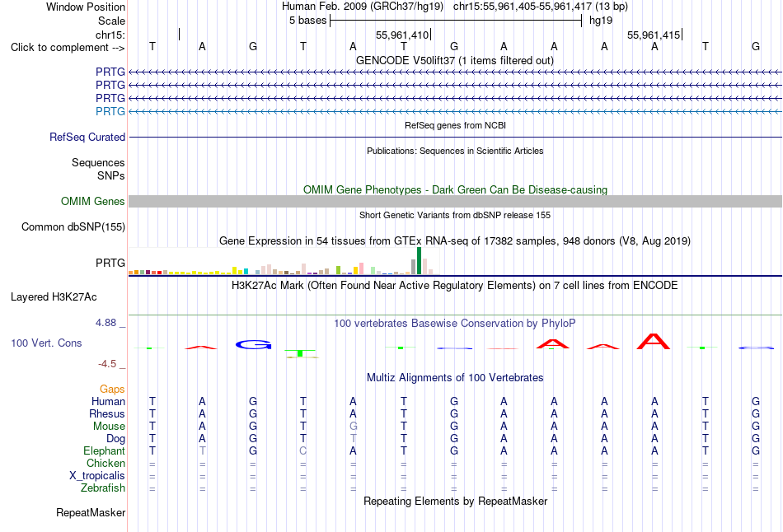Open the OMIM Genes track label

93,201
